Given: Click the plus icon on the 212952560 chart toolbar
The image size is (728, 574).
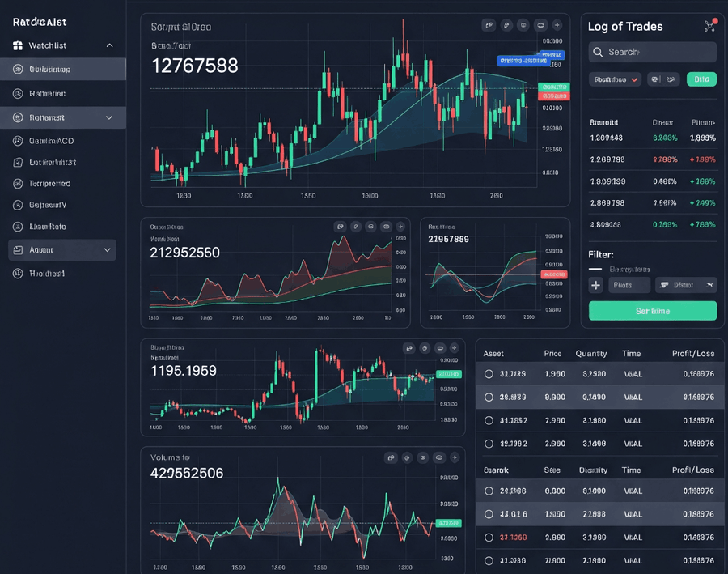Looking at the screenshot, I should [400, 227].
